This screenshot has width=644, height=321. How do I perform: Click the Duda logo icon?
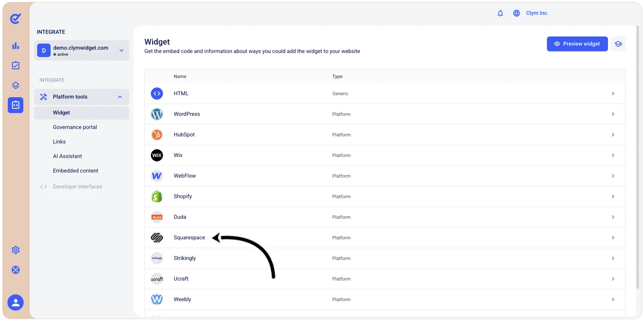click(x=157, y=217)
